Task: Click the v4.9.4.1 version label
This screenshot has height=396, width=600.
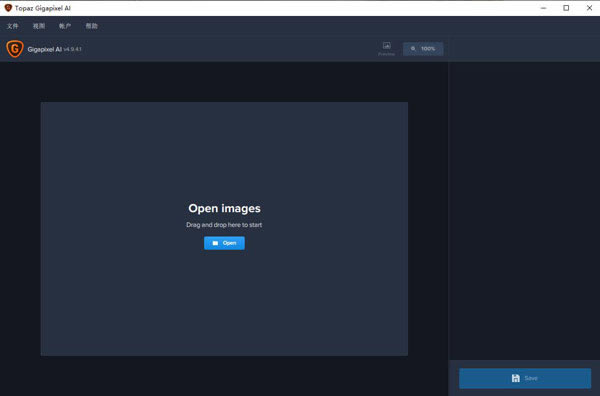Action: [x=72, y=49]
